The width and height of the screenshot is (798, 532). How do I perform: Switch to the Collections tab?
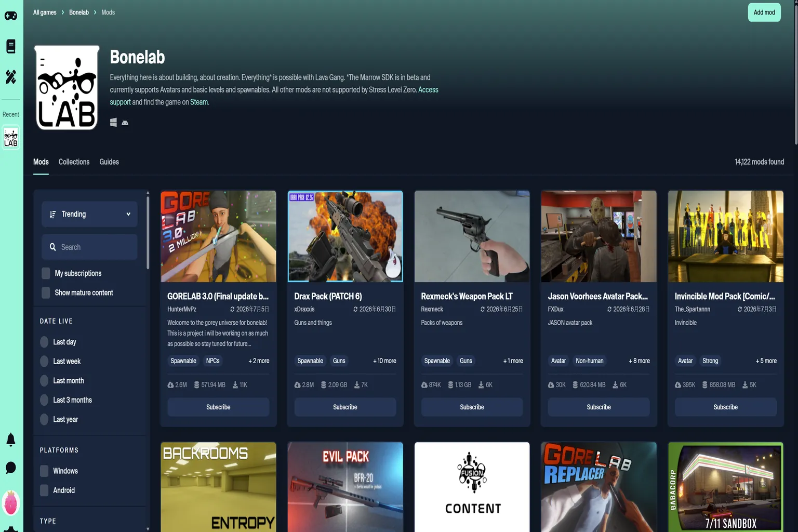74,162
